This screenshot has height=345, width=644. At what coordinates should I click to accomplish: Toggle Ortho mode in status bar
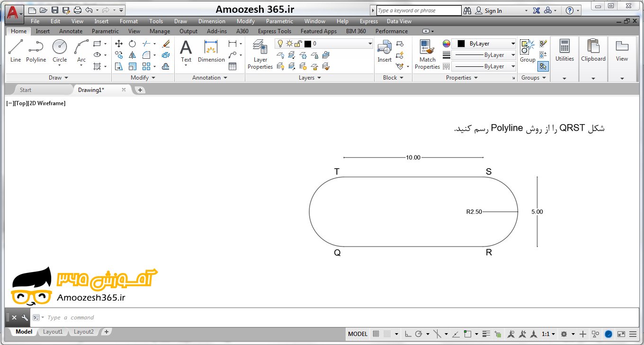tap(408, 334)
